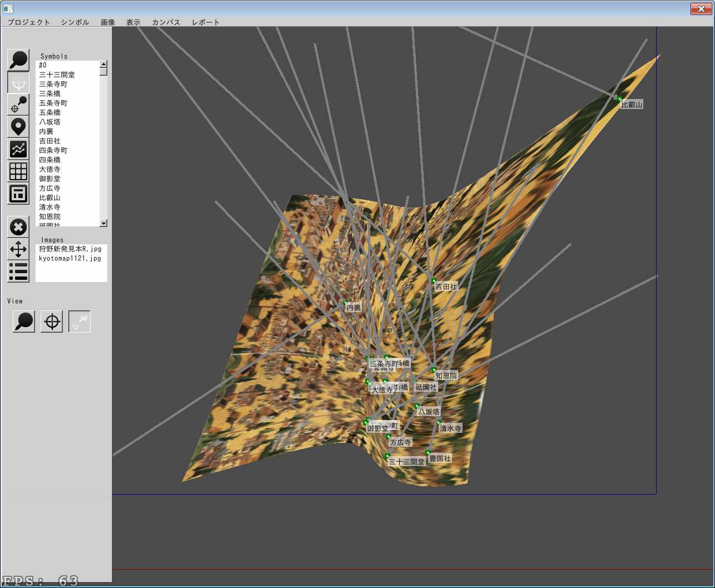715x588 pixels.
Task: Click Symbols list scrollbar down arrow
Action: 103,223
